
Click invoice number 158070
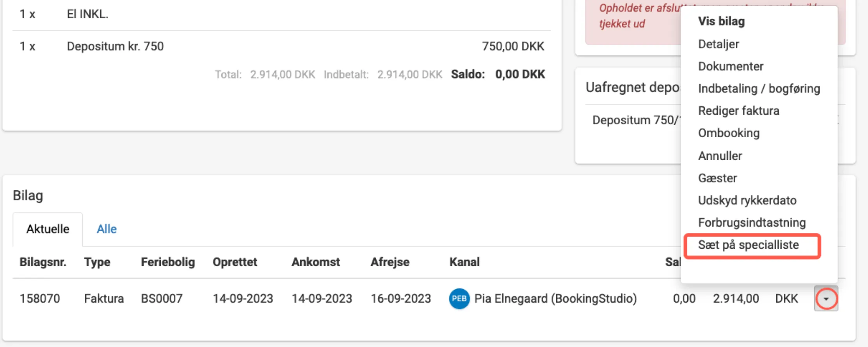(40, 299)
